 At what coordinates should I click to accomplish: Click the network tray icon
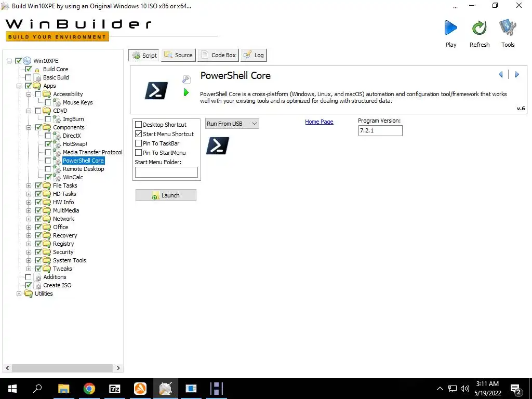[453, 389]
